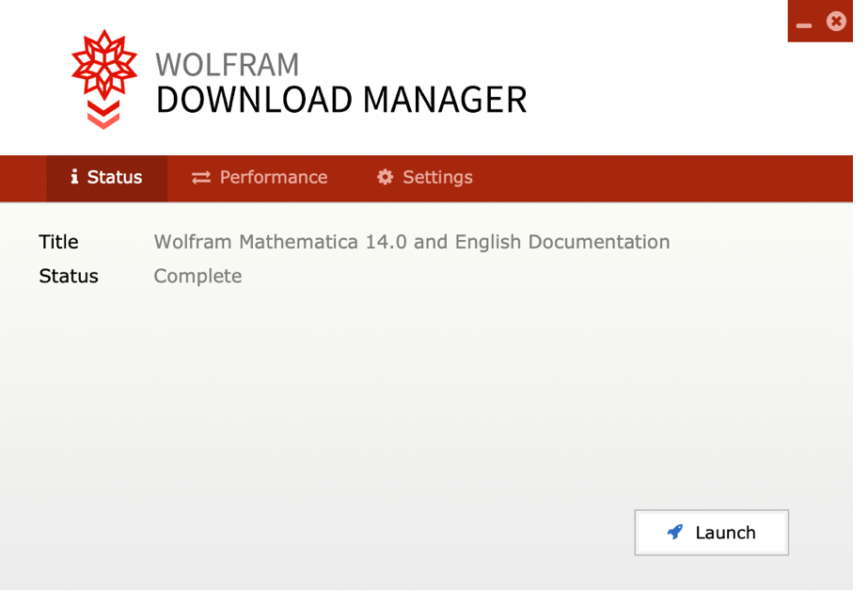
Task: Click the Wolfram spikey logo
Action: coord(104,65)
